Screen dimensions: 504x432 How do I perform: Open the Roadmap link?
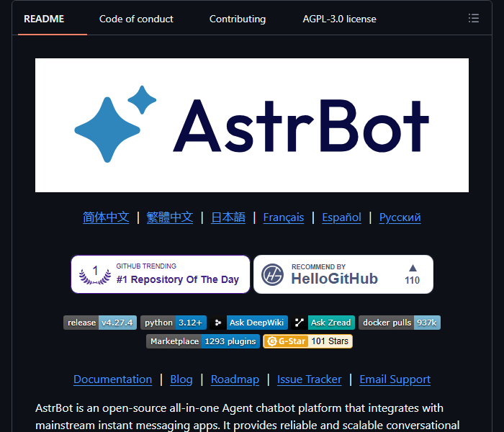point(235,379)
